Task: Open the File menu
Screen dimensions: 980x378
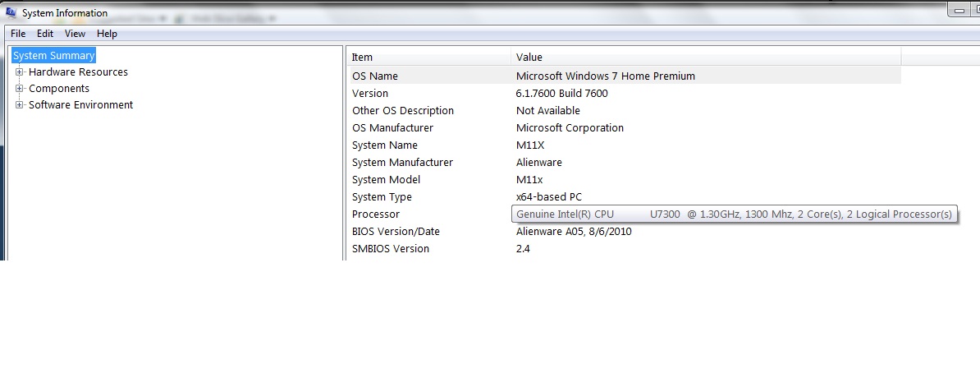Action: [18, 34]
